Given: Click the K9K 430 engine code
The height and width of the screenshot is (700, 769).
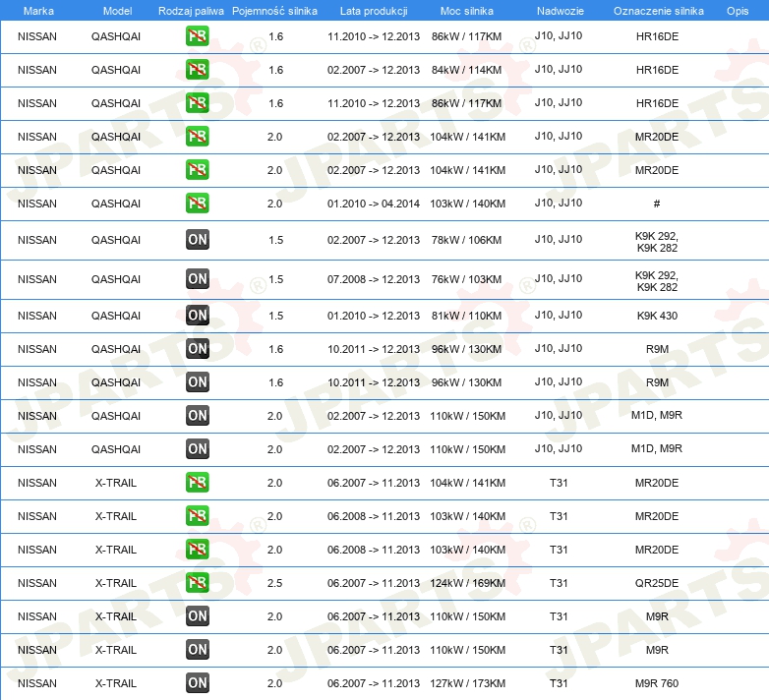Looking at the screenshot, I should (x=657, y=316).
